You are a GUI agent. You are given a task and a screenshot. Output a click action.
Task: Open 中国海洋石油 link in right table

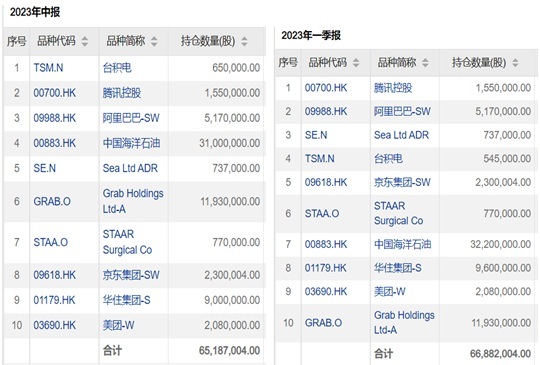pyautogui.click(x=403, y=244)
